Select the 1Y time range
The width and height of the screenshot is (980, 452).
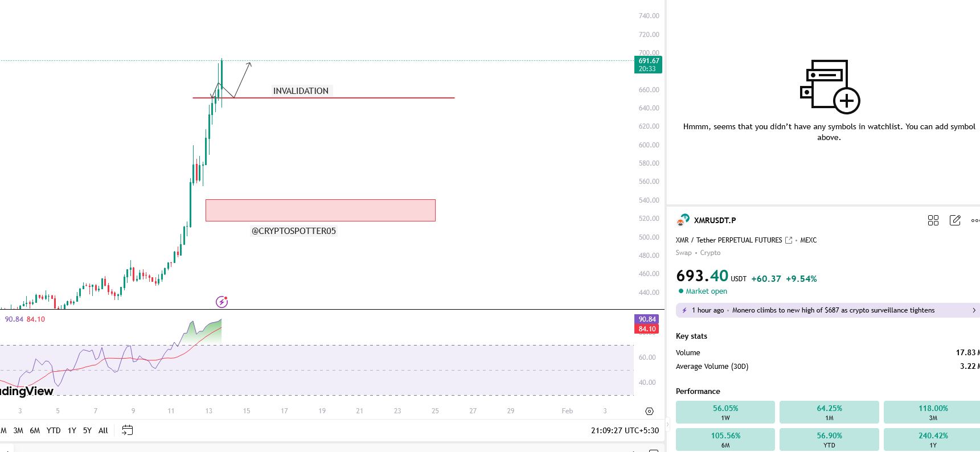pyautogui.click(x=72, y=430)
